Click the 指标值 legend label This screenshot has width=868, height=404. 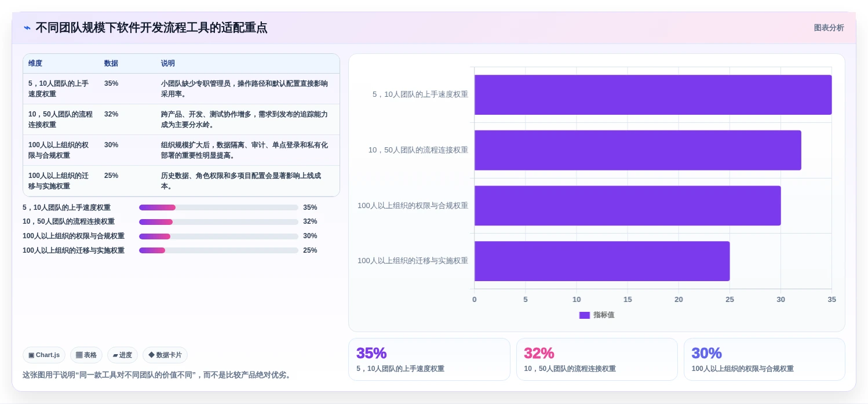click(x=604, y=315)
